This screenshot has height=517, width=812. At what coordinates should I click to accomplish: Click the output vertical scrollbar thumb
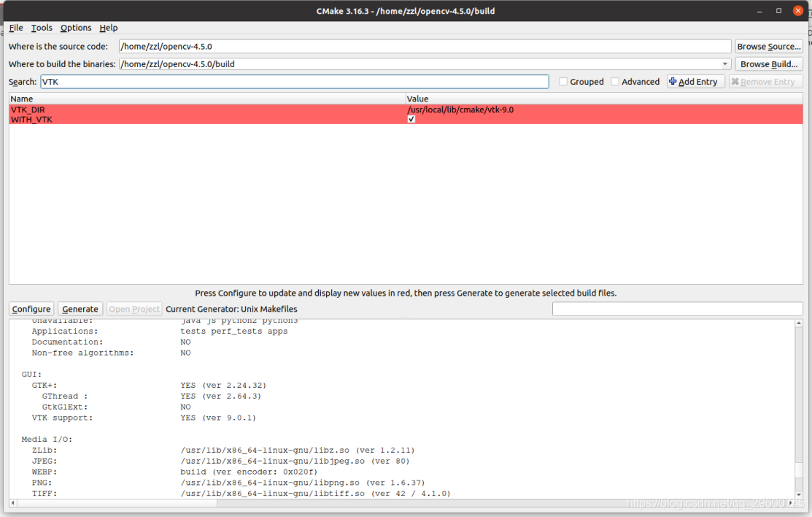799,470
